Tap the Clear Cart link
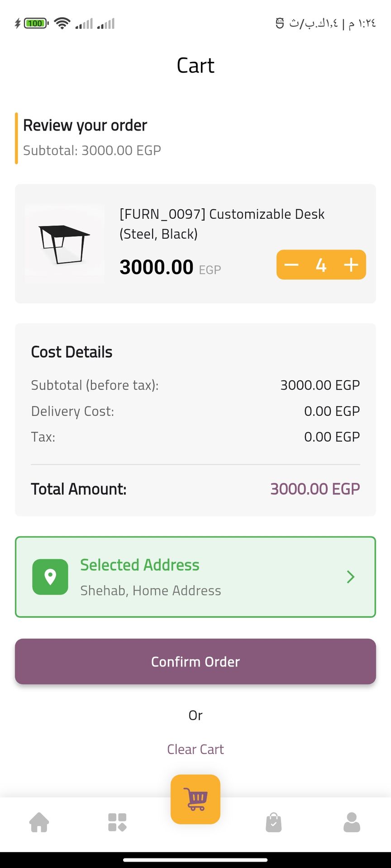This screenshot has height=868, width=391. click(195, 749)
